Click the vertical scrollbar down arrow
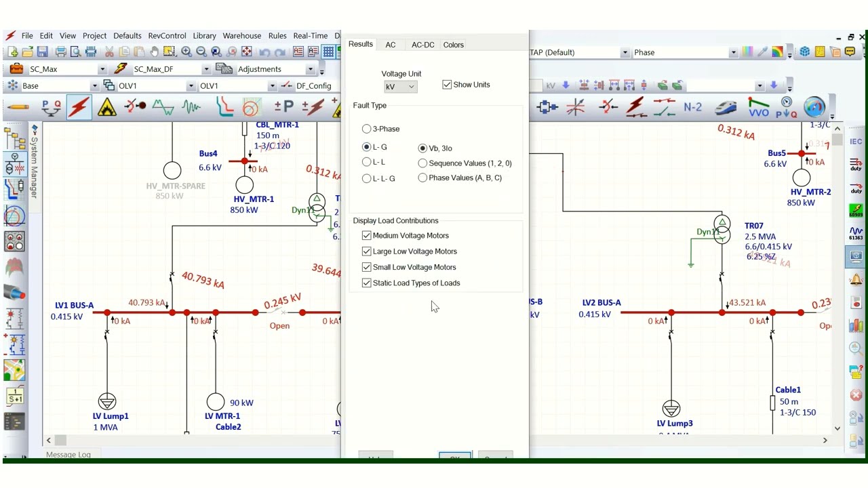This screenshot has height=488, width=868. [x=837, y=428]
